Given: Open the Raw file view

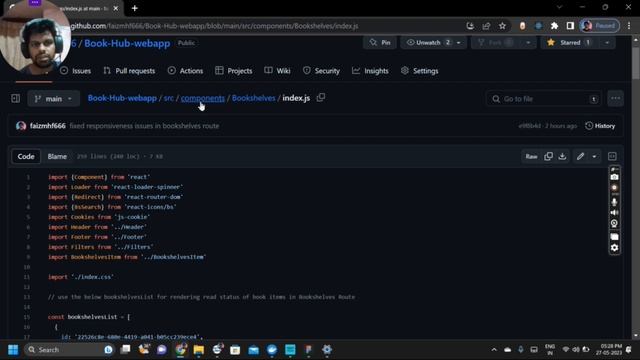Looking at the screenshot, I should (531, 156).
